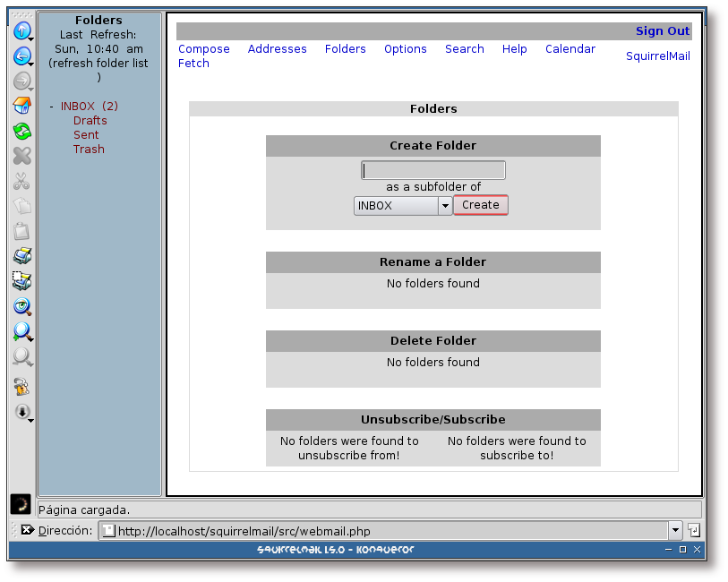
Task: Click the Sign Out link
Action: [663, 31]
